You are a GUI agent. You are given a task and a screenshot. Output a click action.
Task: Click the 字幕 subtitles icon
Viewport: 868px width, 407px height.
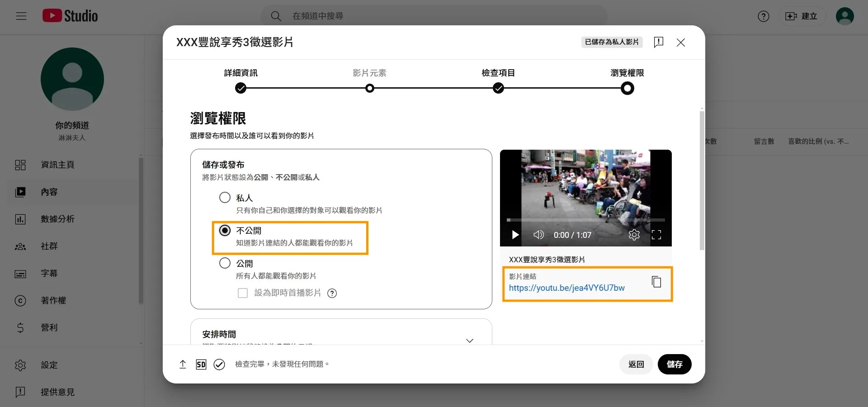pos(20,274)
